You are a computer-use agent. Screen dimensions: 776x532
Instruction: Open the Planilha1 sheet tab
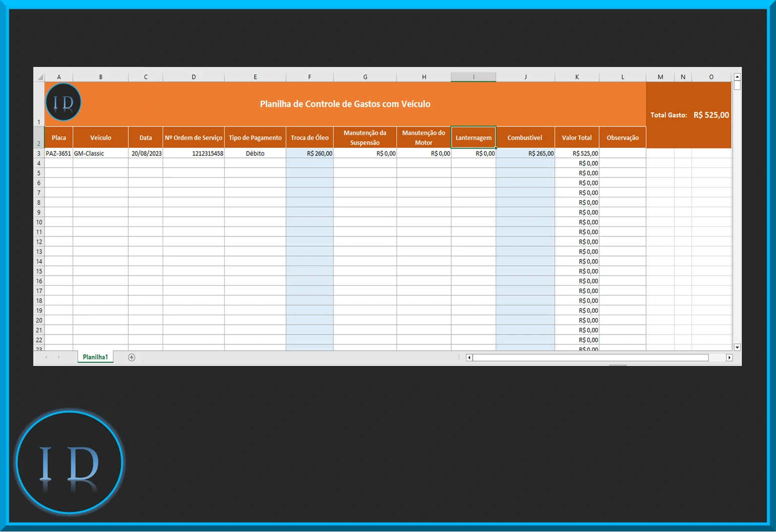pyautogui.click(x=95, y=358)
